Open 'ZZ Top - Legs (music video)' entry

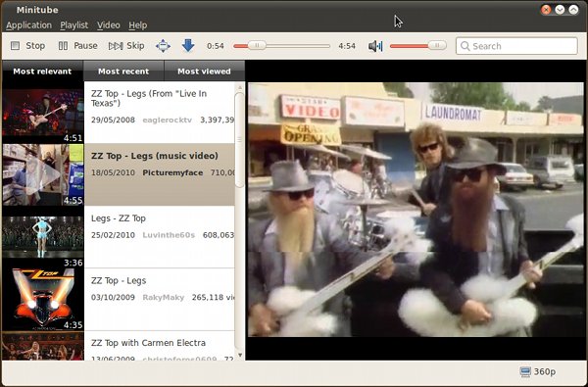click(x=160, y=174)
